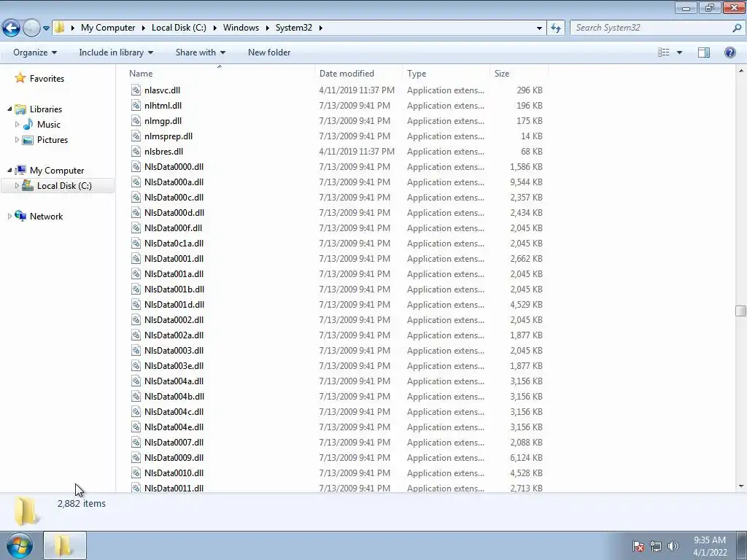This screenshot has width=747, height=560.
Task: Open the view options dropdown arrow
Action: pos(679,52)
